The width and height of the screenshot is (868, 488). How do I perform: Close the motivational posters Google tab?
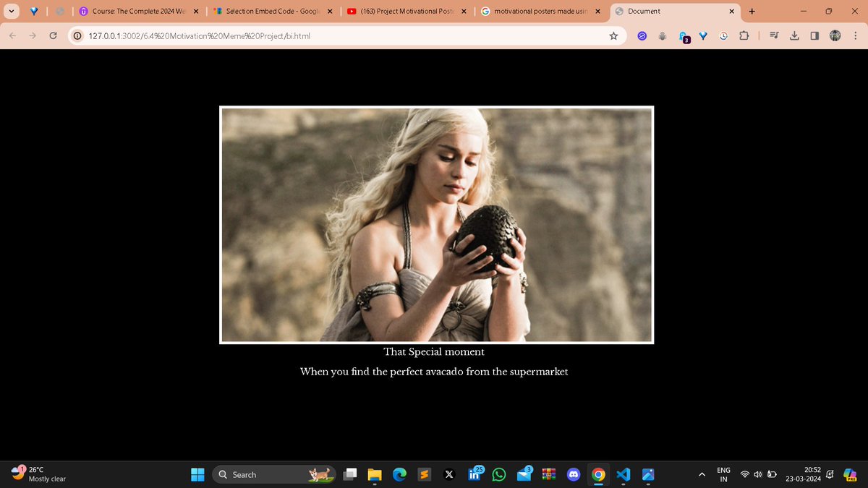tap(597, 11)
